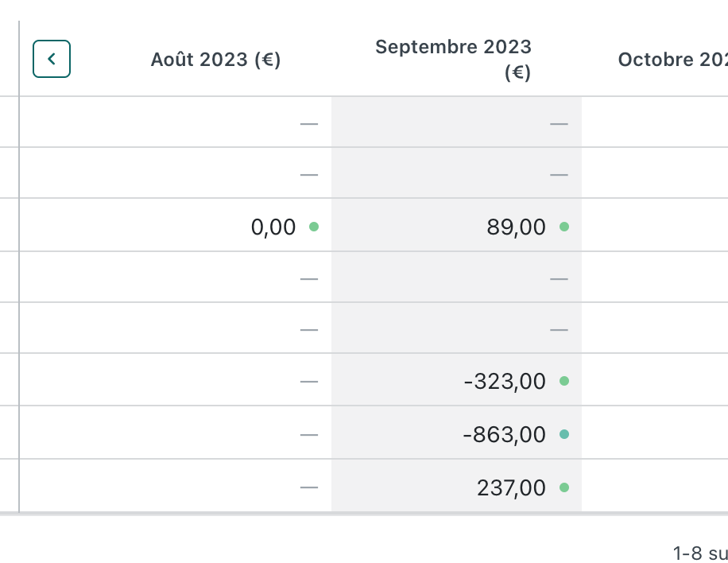Select the Août 2023 (€) column header
The width and height of the screenshot is (728, 563).
(215, 60)
